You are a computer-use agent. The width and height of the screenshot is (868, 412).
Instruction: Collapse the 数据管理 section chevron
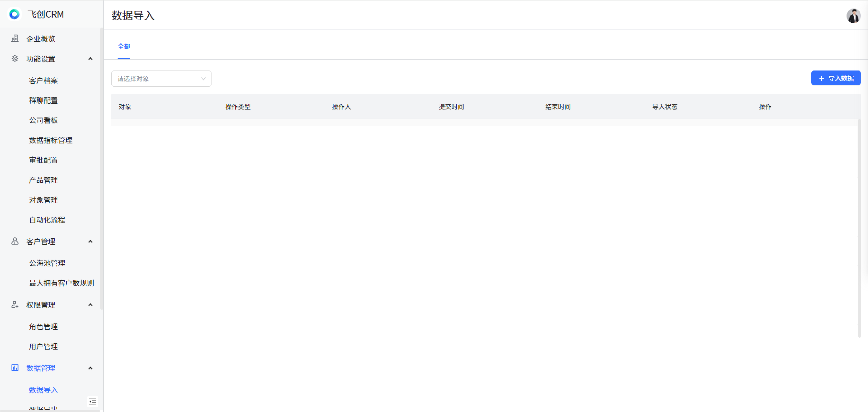[90, 368]
